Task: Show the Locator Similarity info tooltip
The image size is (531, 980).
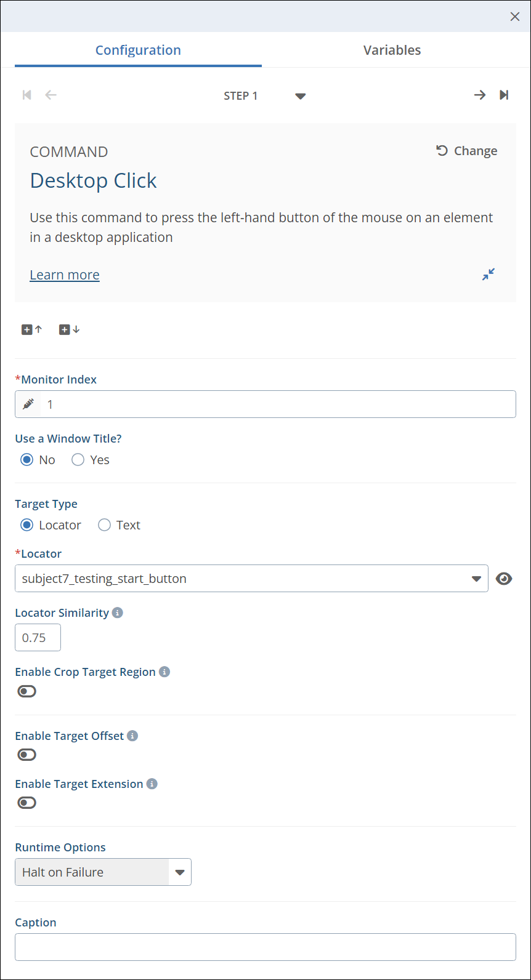Action: 118,612
